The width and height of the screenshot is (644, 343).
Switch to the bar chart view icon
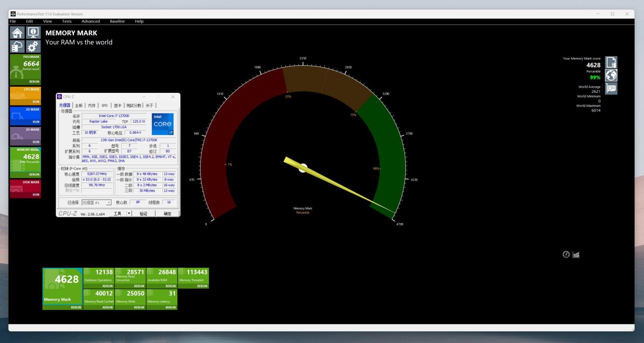[x=576, y=254]
